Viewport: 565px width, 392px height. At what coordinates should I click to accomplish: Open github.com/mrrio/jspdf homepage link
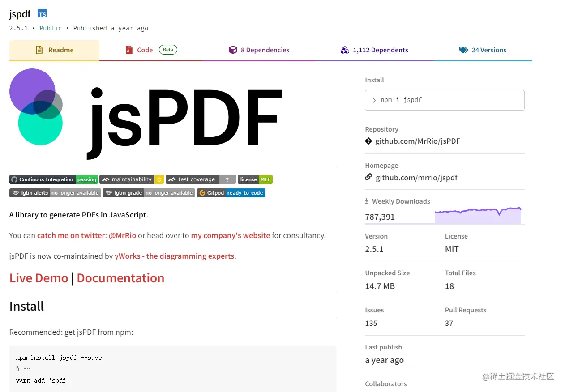click(x=416, y=178)
